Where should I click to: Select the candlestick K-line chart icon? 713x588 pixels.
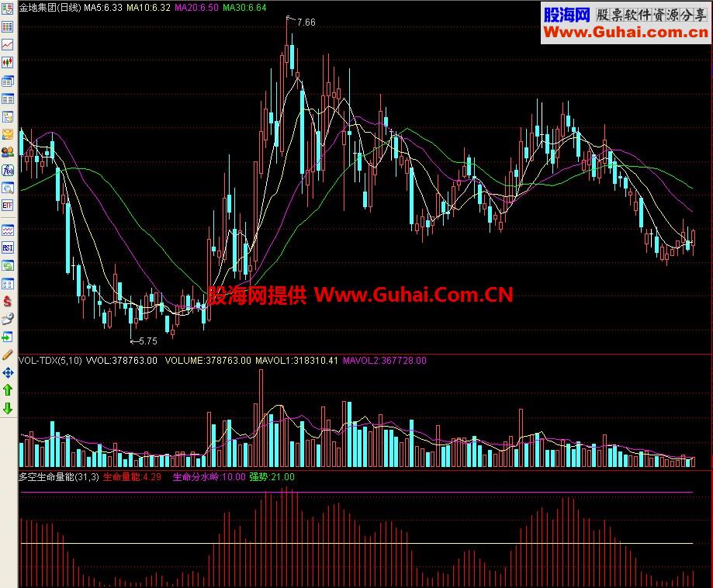point(7,63)
